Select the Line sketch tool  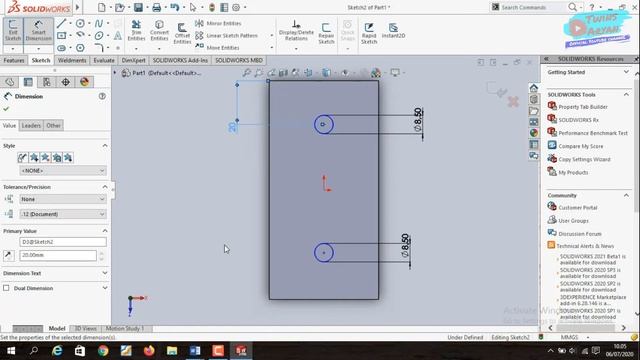(x=61, y=23)
